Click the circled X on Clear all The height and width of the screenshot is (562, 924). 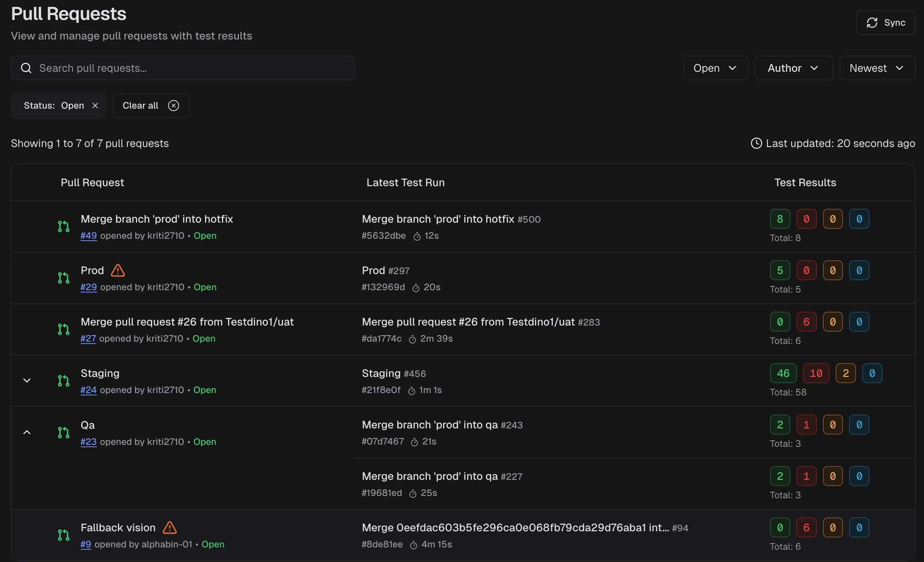173,105
